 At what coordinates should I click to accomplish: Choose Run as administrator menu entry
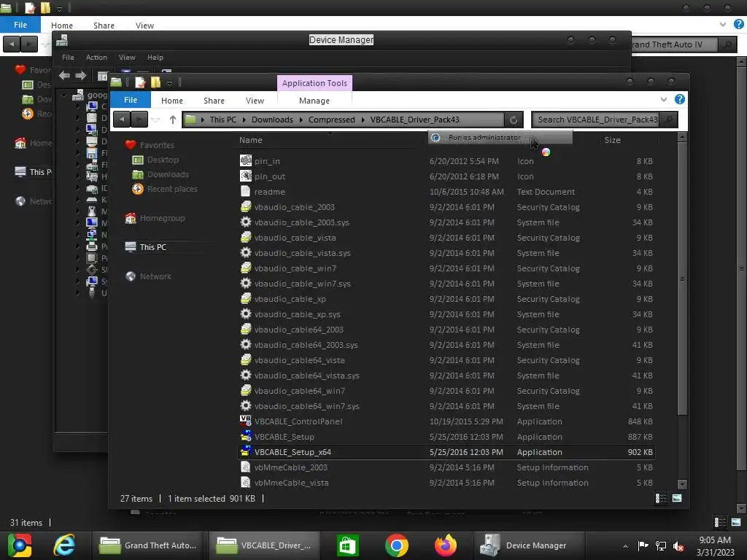(500, 137)
